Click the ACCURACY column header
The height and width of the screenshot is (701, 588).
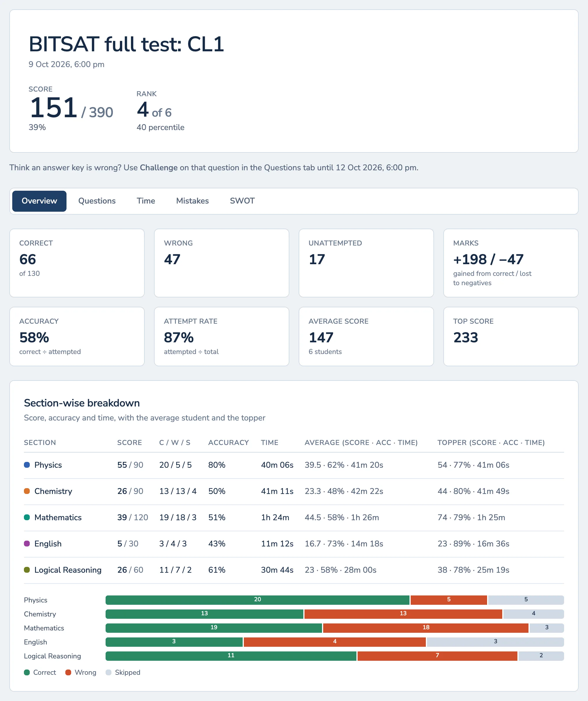coord(228,443)
